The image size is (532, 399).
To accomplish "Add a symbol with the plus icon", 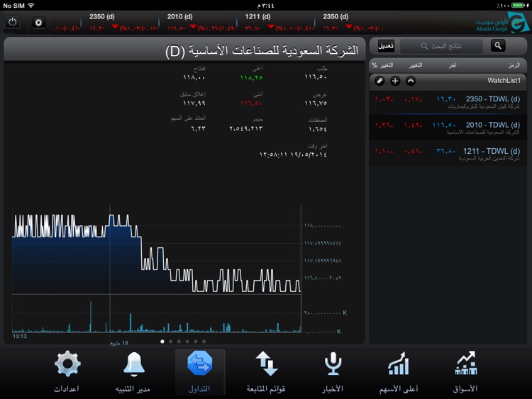I will point(395,81).
